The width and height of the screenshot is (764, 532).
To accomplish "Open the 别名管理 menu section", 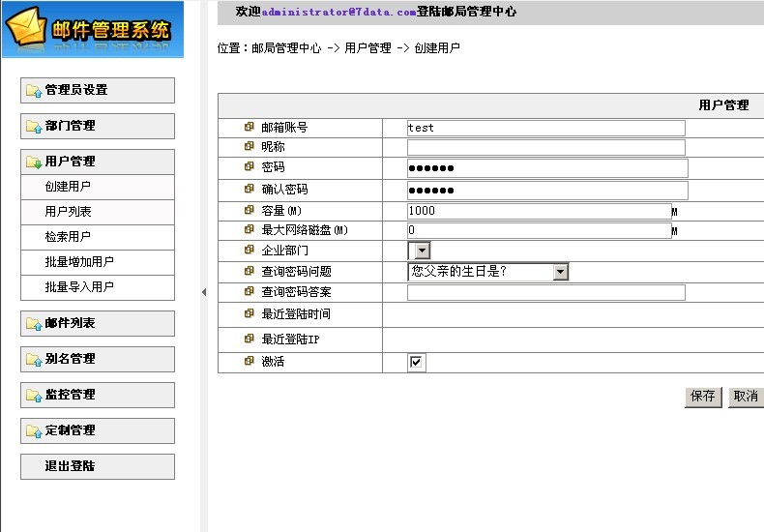I will point(98,359).
